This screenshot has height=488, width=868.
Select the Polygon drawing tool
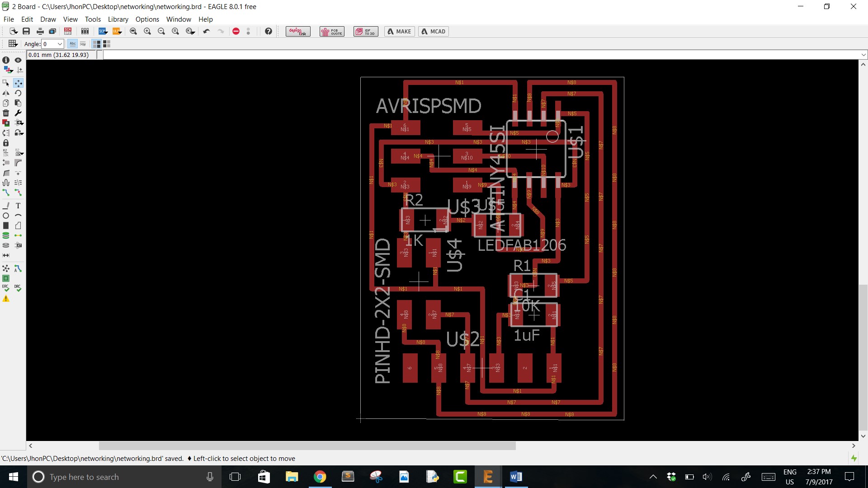[19, 225]
